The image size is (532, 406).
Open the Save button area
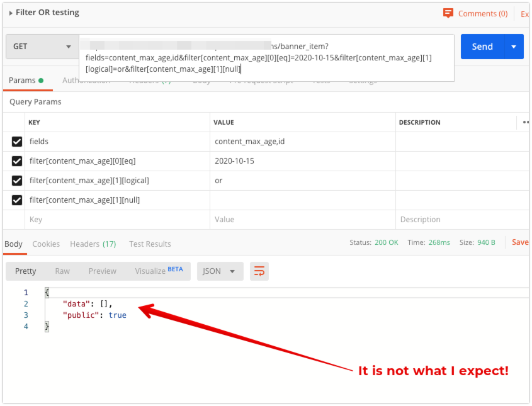coord(521,242)
